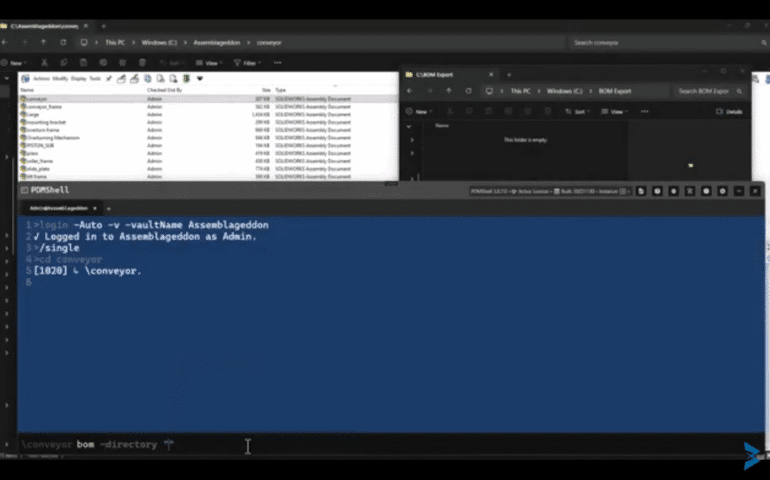The height and width of the screenshot is (480, 770).
Task: Click Assemblageddon breadcrumb in conveyor window
Action: click(x=217, y=43)
